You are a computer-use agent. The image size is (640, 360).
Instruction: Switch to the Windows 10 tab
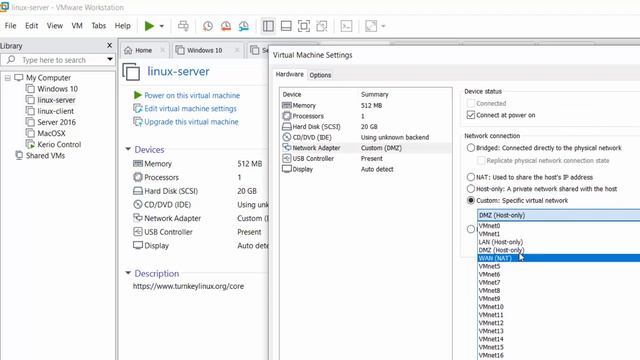click(204, 50)
